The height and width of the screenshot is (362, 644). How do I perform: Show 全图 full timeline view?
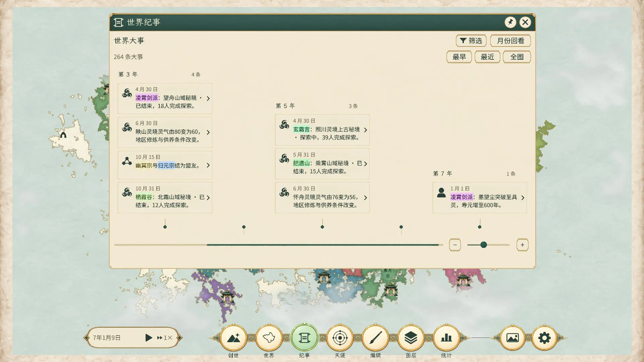[x=517, y=57]
